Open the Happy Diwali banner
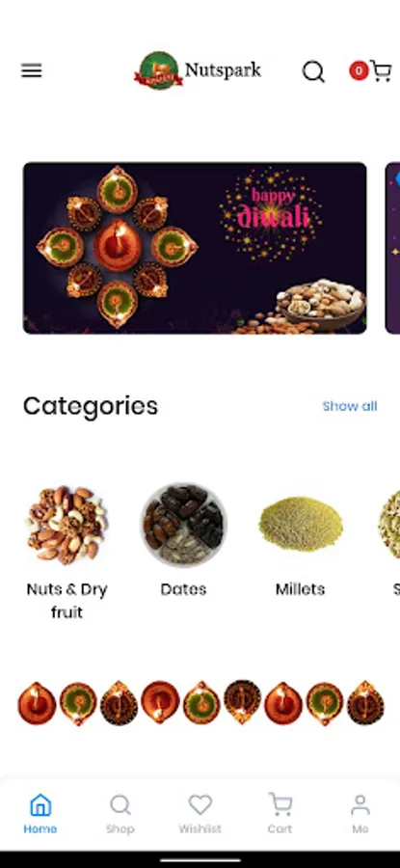Screen dimensions: 400x868 pyautogui.click(x=195, y=248)
